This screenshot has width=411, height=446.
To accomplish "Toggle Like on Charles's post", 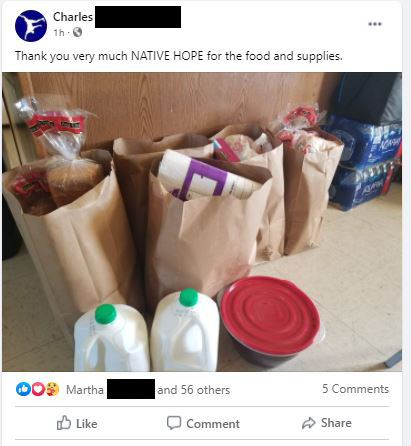I will 77,423.
